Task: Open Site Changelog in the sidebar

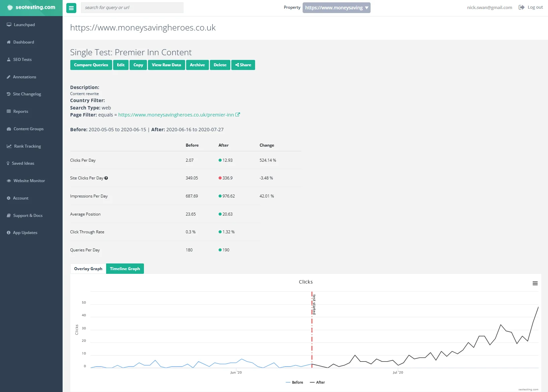Action: [27, 94]
